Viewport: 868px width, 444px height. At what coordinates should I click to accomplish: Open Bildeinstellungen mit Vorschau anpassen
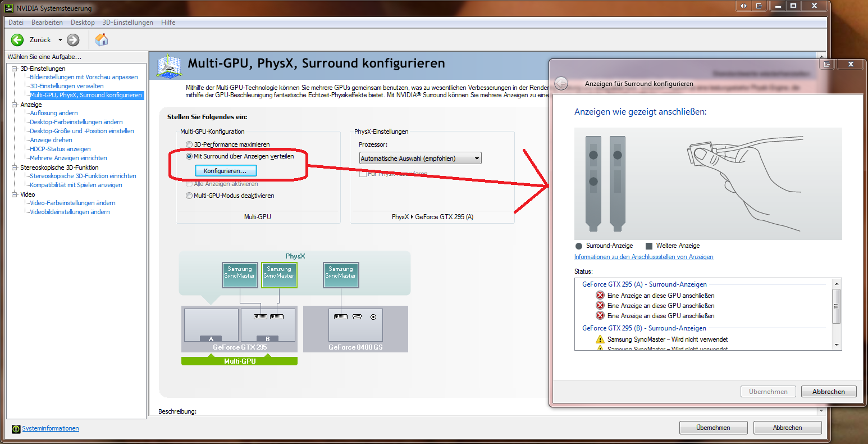pyautogui.click(x=84, y=77)
